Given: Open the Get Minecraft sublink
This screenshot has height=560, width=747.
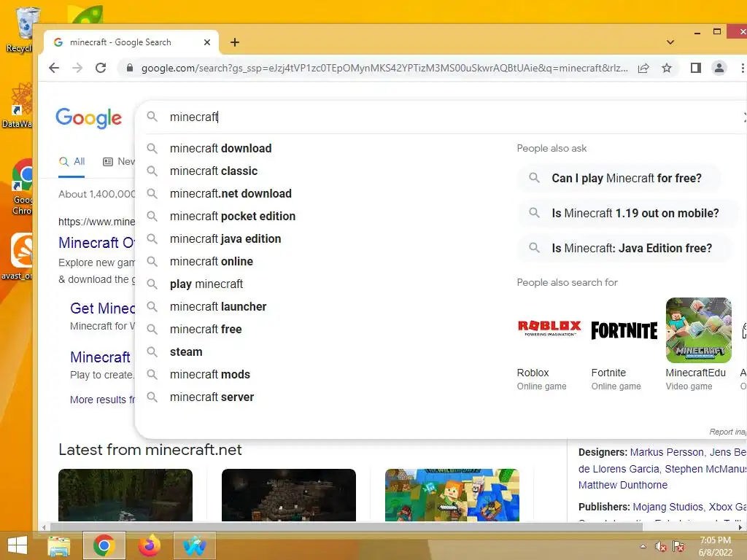Looking at the screenshot, I should point(102,308).
